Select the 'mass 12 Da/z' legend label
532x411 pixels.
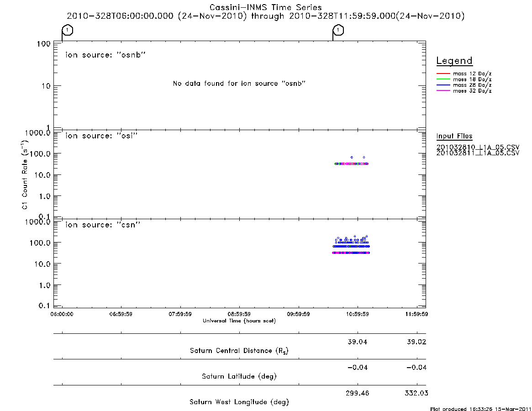click(472, 74)
